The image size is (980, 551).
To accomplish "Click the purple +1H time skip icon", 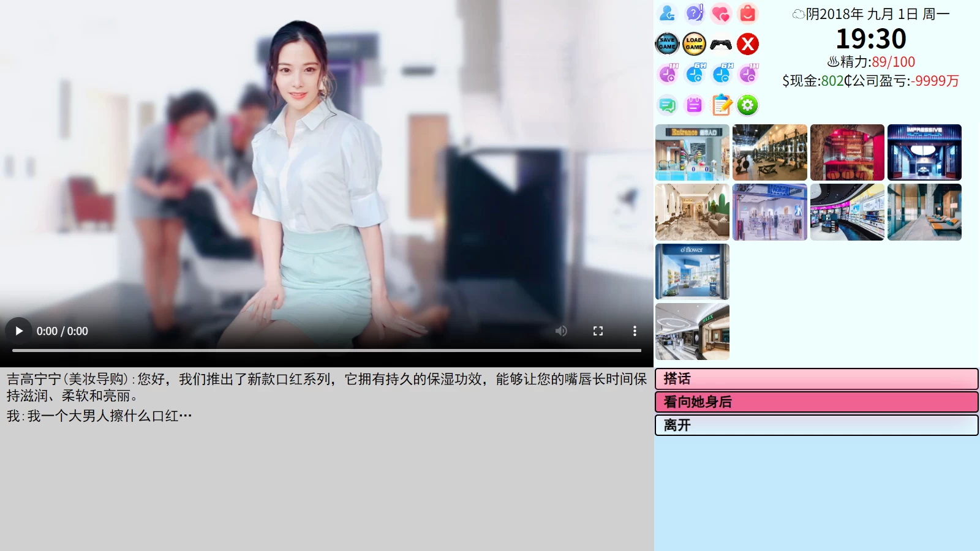I will [668, 73].
